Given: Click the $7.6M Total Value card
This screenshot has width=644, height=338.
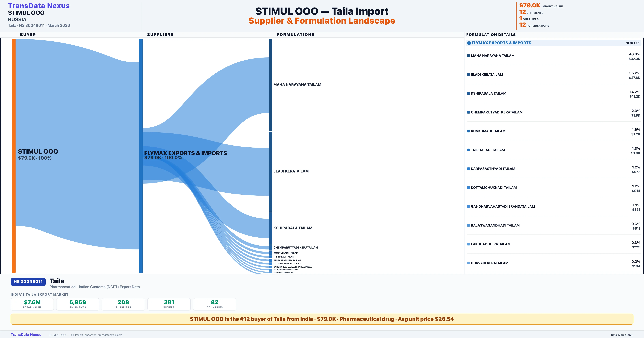Looking at the screenshot, I should [x=32, y=304].
